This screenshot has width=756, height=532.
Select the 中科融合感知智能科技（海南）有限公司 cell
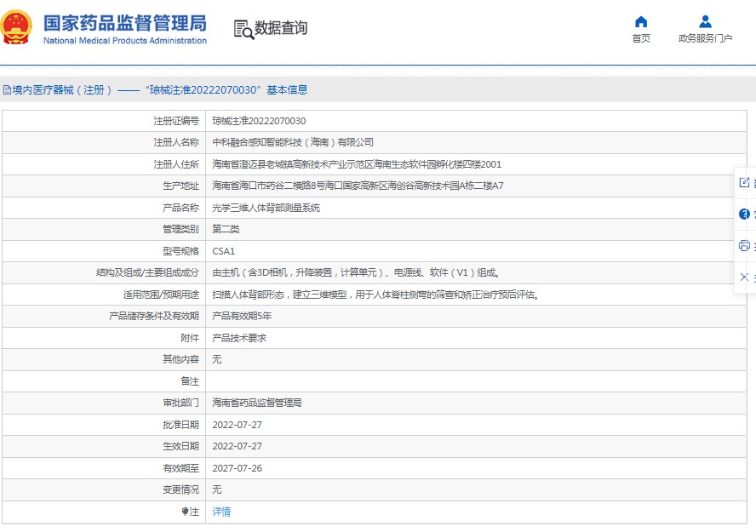pyautogui.click(x=476, y=143)
